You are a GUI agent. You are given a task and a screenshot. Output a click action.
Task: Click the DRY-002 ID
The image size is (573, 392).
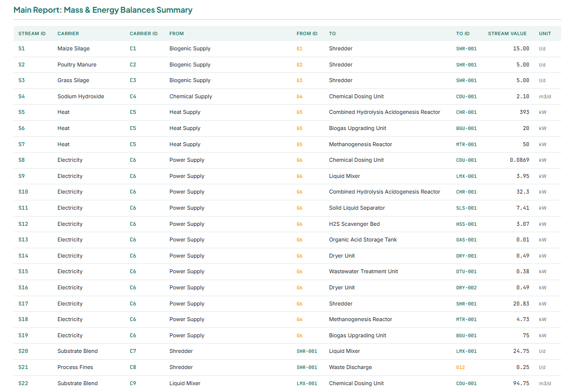pyautogui.click(x=466, y=287)
